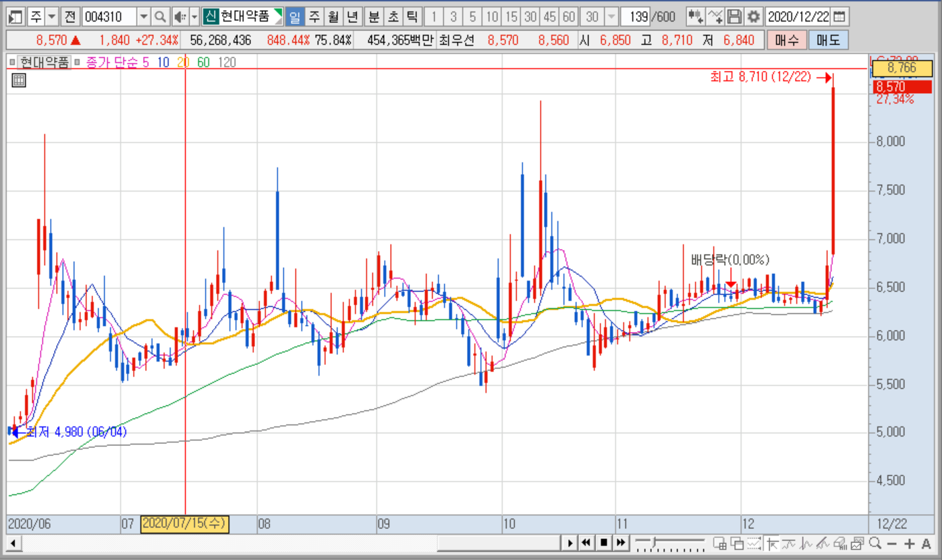Switch to 초 second chart tab
Viewport: 942px width, 560px height.
click(x=393, y=17)
